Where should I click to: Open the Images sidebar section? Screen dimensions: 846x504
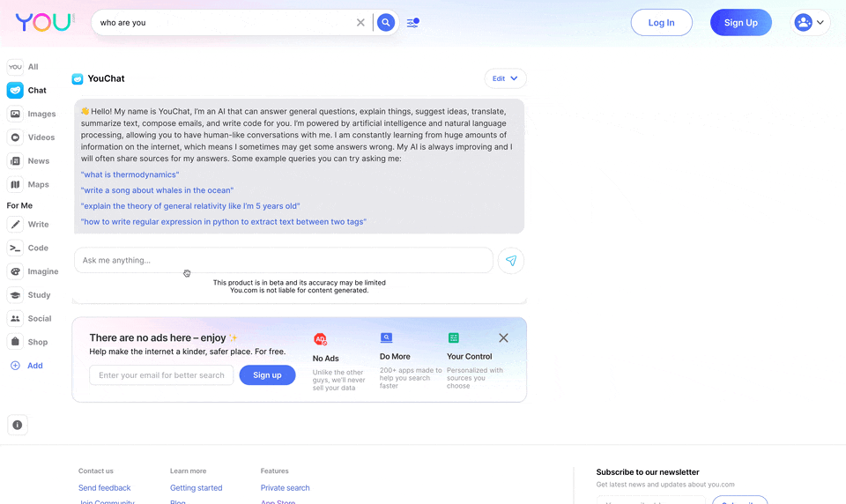[32, 114]
